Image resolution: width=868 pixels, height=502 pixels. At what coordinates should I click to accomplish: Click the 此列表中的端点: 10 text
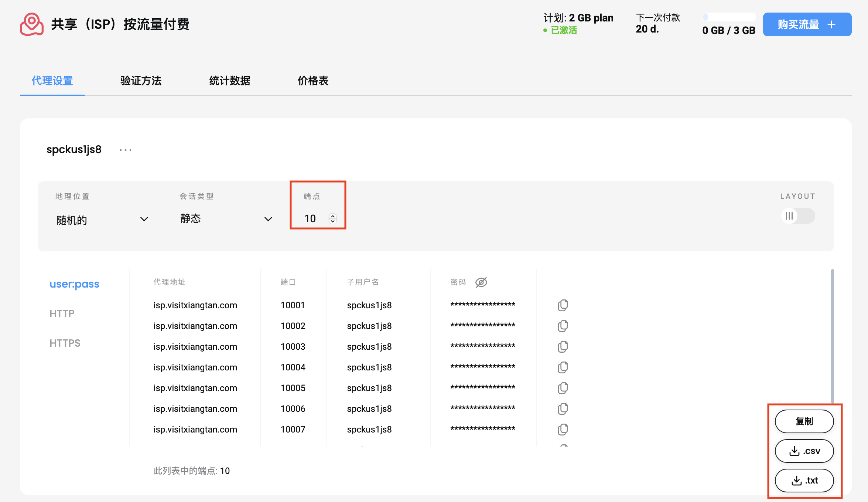(191, 471)
